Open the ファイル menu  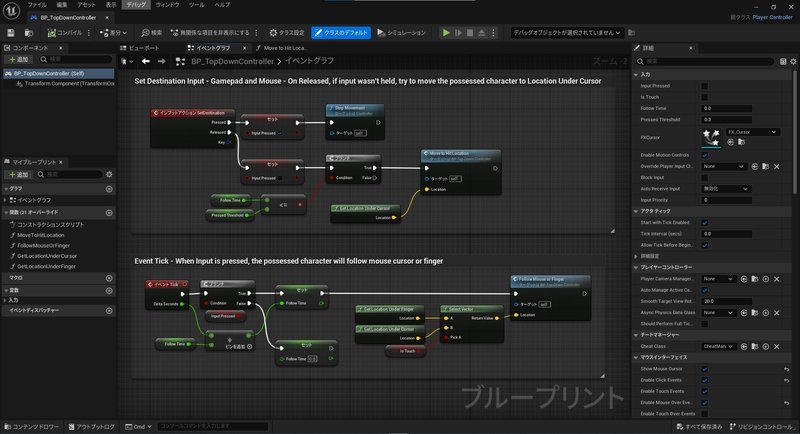(37, 5)
